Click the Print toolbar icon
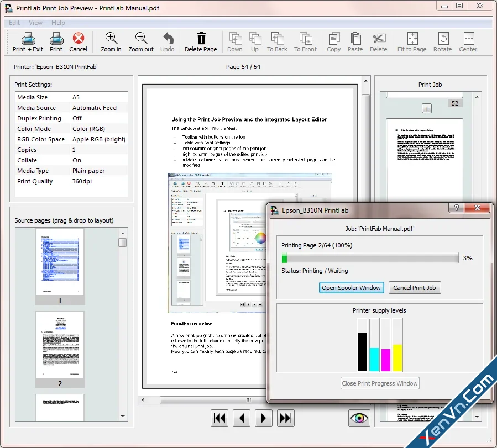 56,42
